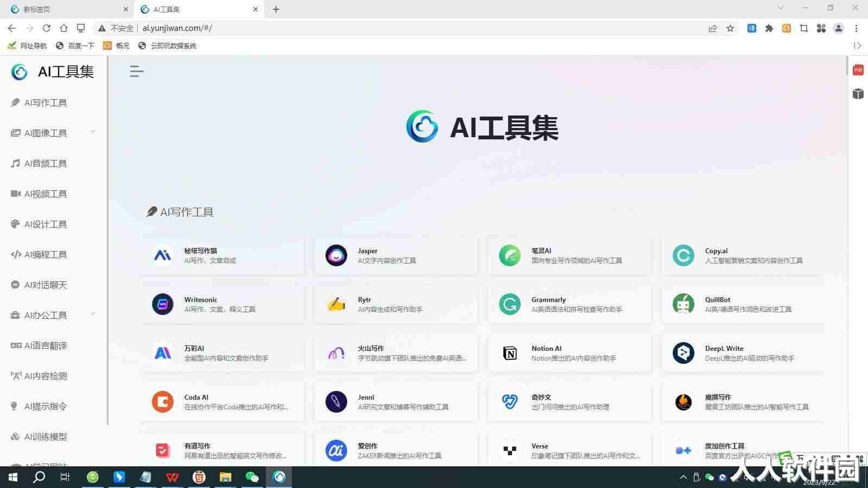The image size is (868, 488).
Task: Select AI视频工具 in the sidebar
Action: point(46,194)
